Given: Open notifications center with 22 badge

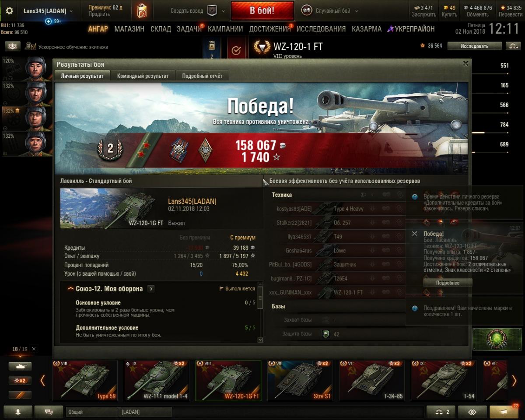Looking at the screenshot, I should coord(504,412).
